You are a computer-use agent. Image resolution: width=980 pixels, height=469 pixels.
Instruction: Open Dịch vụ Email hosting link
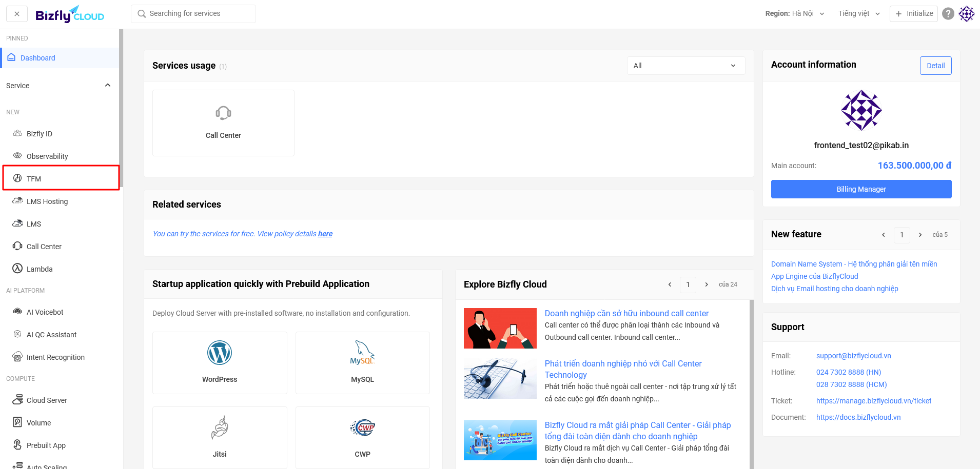click(835, 289)
